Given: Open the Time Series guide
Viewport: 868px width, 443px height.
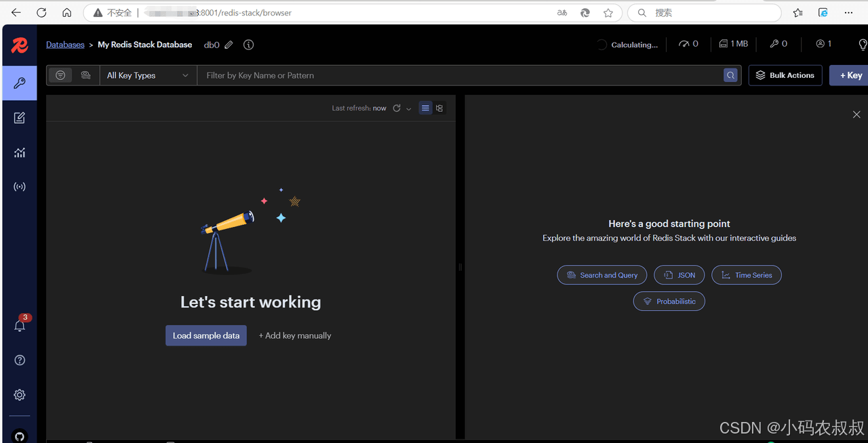Looking at the screenshot, I should coord(747,275).
